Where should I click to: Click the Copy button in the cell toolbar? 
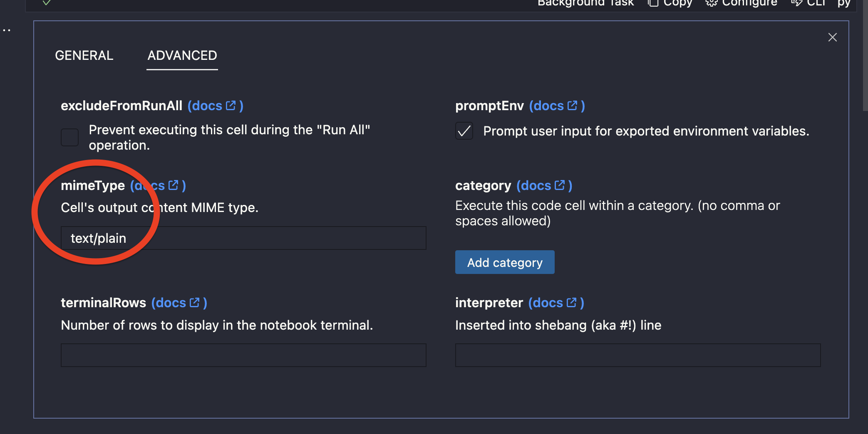[670, 3]
